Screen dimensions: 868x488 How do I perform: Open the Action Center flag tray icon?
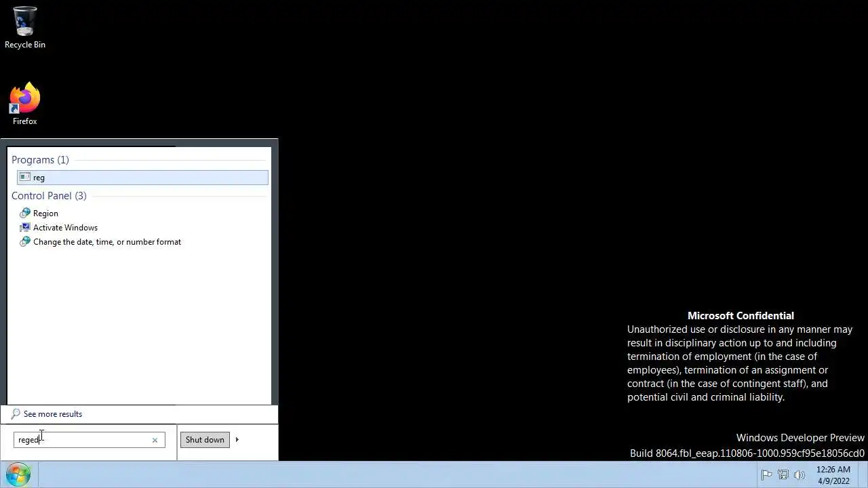point(766,475)
